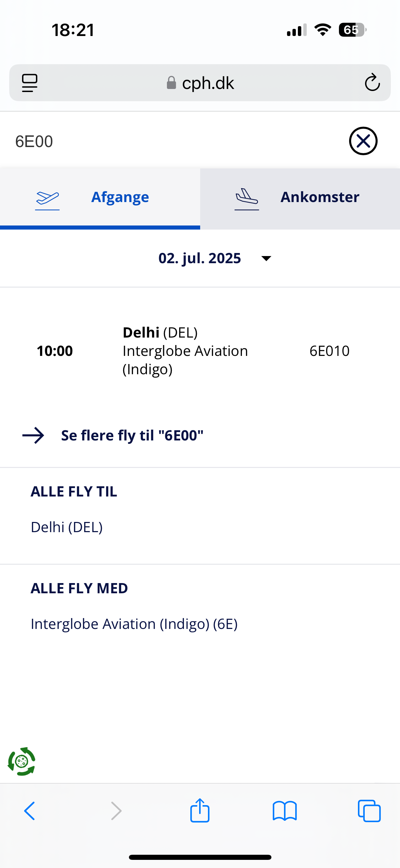Image resolution: width=400 pixels, height=868 pixels.
Task: Switch to the Ankomster tab
Action: [320, 197]
